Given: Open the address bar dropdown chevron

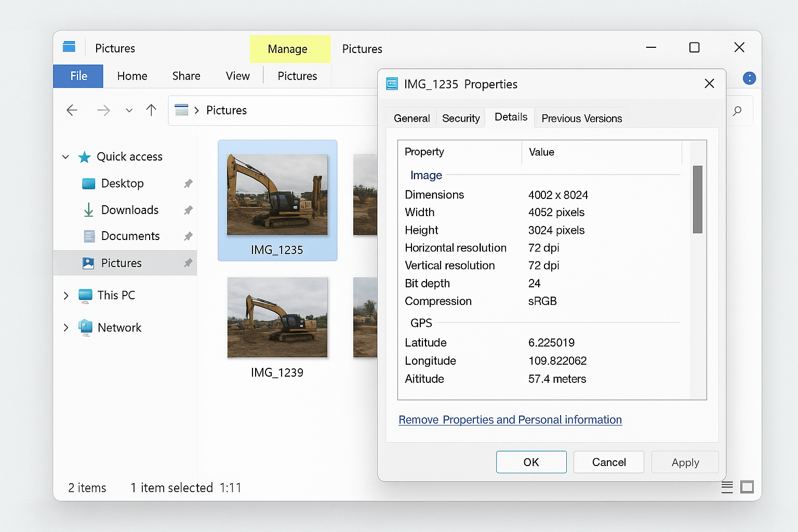Looking at the screenshot, I should coord(128,110).
